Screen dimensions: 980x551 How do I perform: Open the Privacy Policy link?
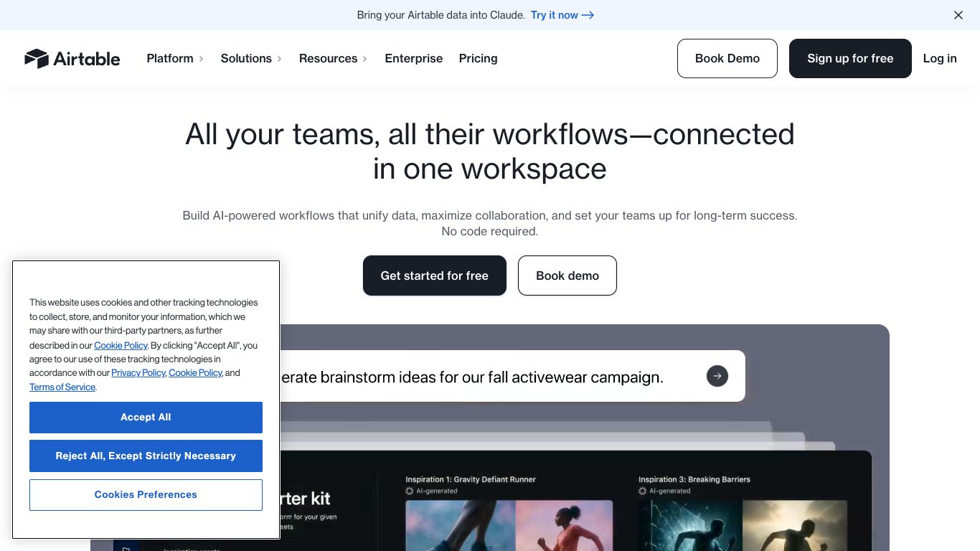(138, 373)
